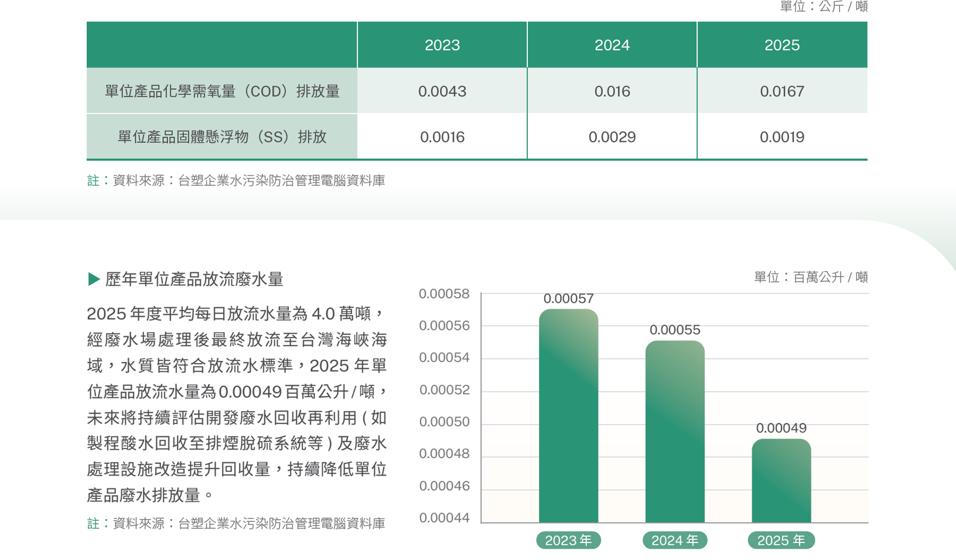
Task: Click the triangle bullet beside 歷年單位產品放流廢水量
Action: pyautogui.click(x=94, y=279)
